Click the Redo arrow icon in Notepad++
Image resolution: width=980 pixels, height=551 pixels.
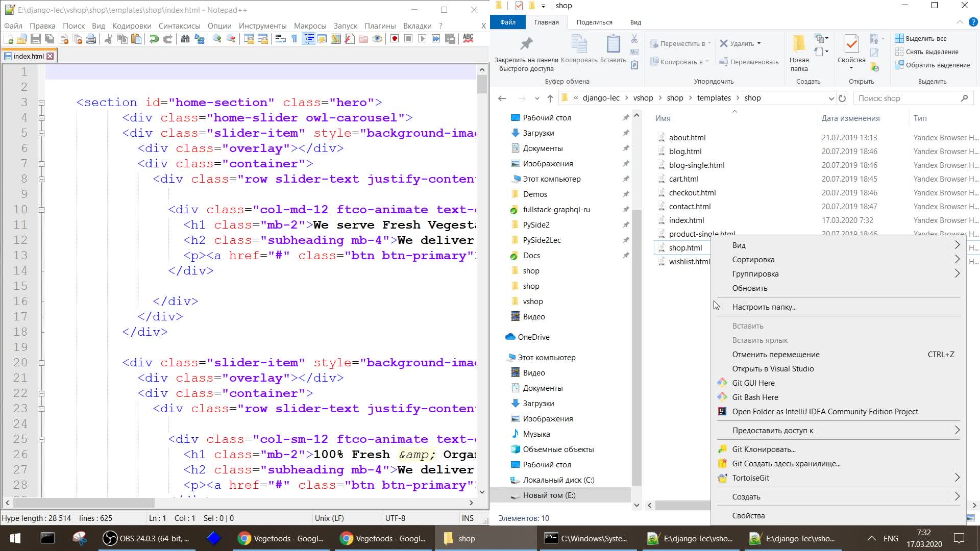167,39
